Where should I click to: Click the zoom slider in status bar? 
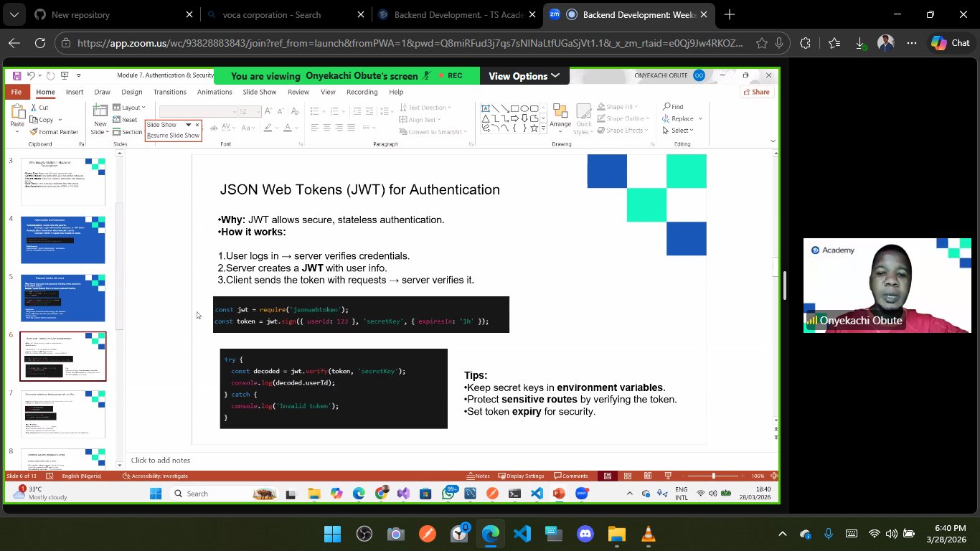click(713, 476)
